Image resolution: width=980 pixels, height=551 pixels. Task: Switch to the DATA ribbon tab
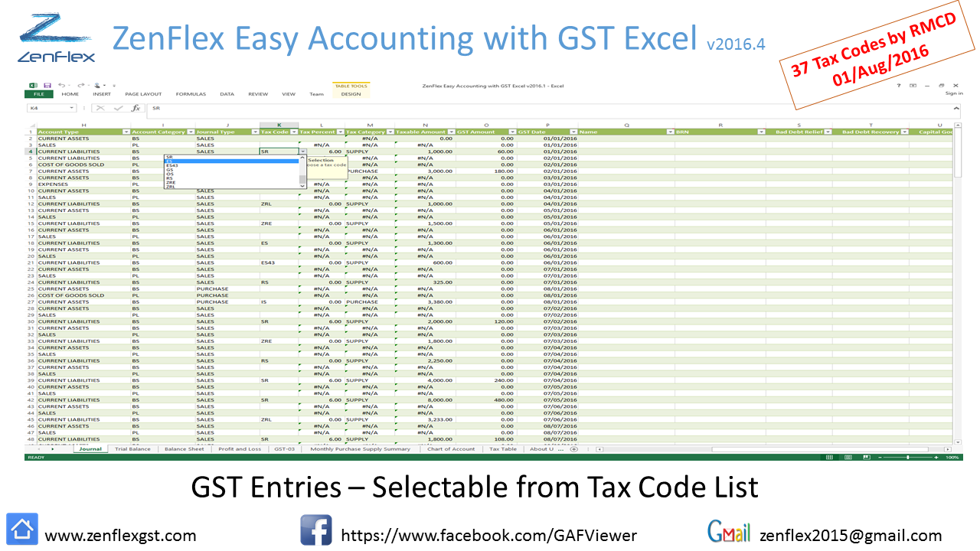tap(227, 94)
